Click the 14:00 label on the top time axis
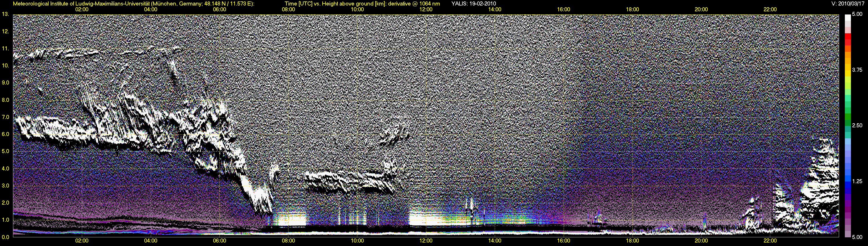868x246 pixels. [495, 10]
